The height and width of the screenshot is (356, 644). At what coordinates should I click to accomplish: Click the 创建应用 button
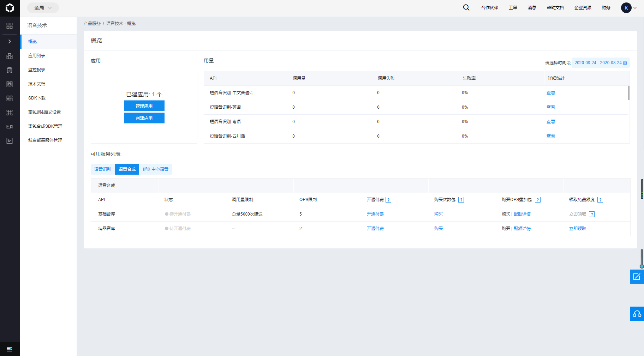[144, 118]
